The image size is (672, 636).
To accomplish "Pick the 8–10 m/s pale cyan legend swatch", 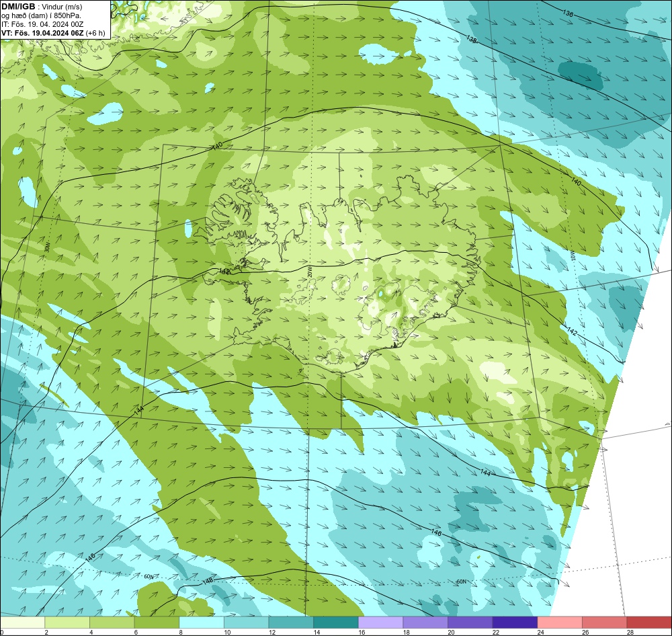I will [x=202, y=623].
